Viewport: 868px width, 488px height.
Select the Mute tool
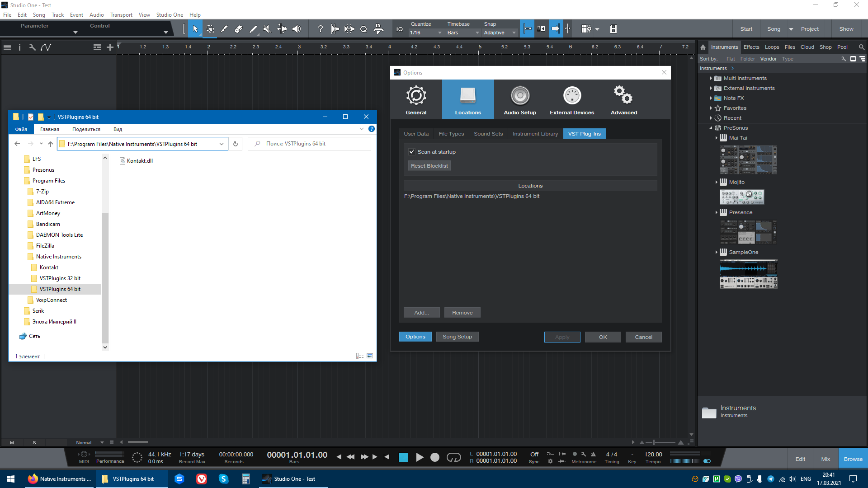coord(267,29)
